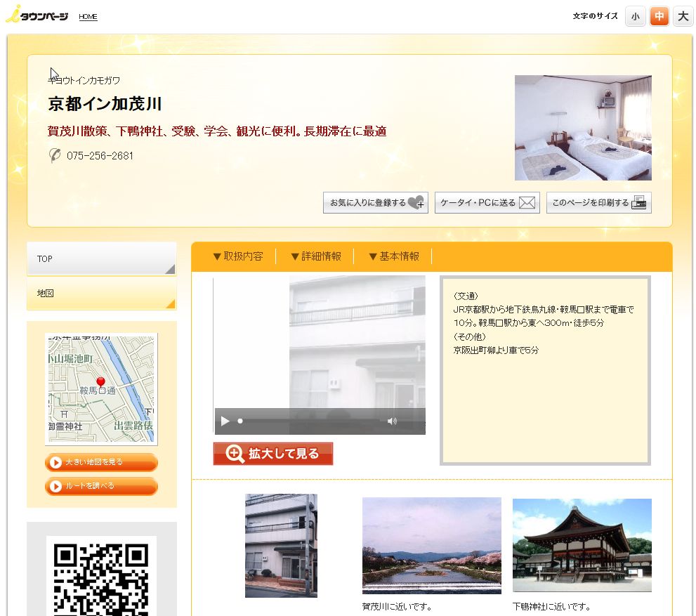This screenshot has width=696, height=616.
Task: Set text size to small (小)
Action: [x=635, y=17]
